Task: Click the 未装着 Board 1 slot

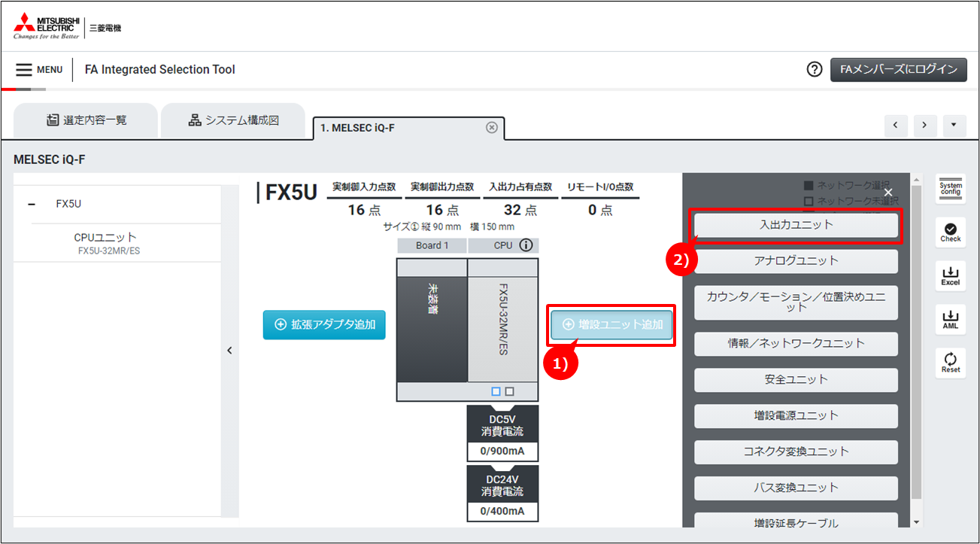Action: tap(432, 330)
